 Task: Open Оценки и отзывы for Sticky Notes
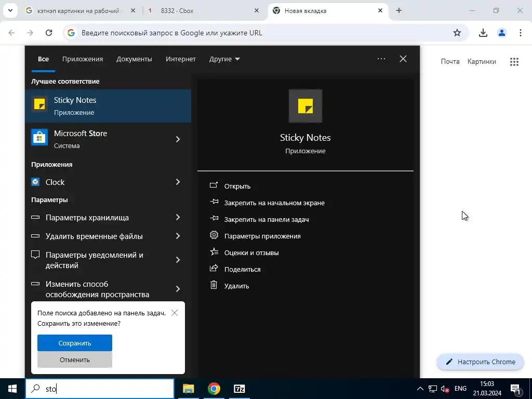pos(244,252)
